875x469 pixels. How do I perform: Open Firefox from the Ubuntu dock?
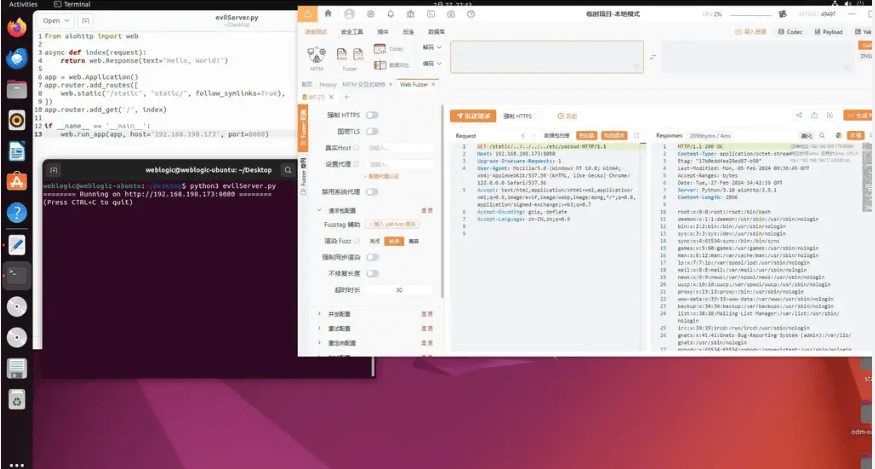16,28
